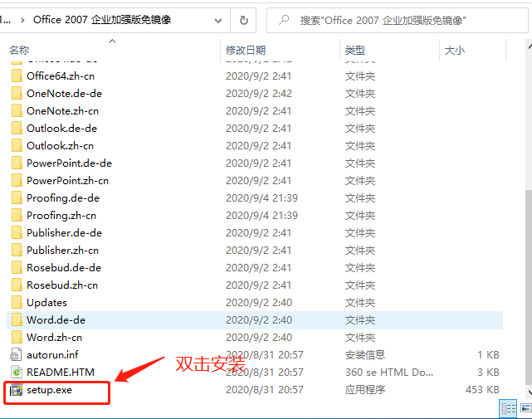Click the search magnifier icon
Screen dimensions: 532x419
(284, 20)
